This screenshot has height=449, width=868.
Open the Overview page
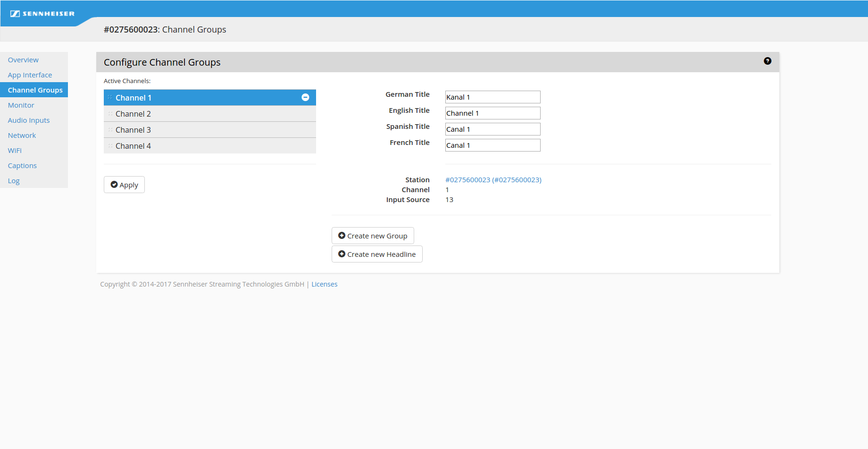coord(23,60)
